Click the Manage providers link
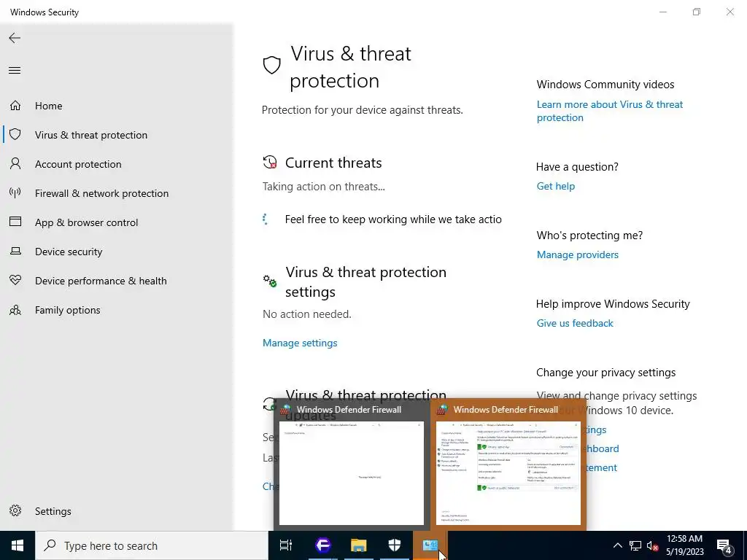This screenshot has height=560, width=747. coord(578,254)
